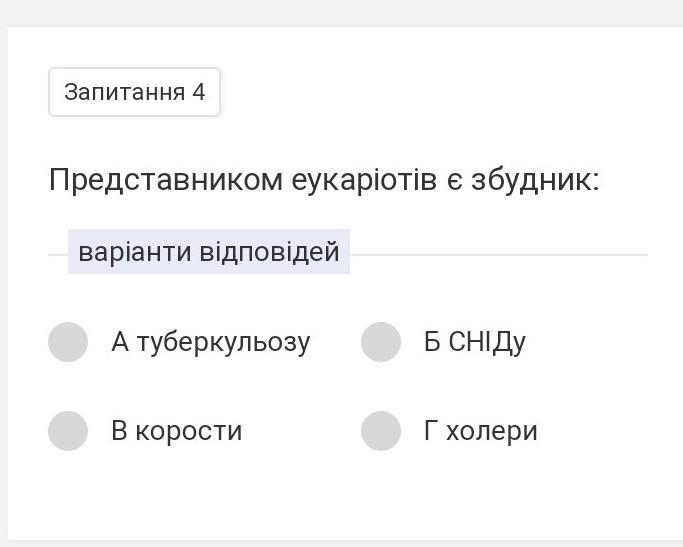Screen dimensions: 683x547
Task: Click the letter "В" before корости
Action: (120, 431)
